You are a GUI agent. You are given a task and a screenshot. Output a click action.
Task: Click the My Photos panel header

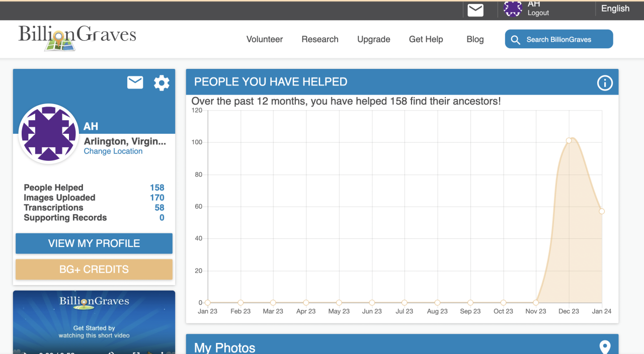[x=402, y=344]
